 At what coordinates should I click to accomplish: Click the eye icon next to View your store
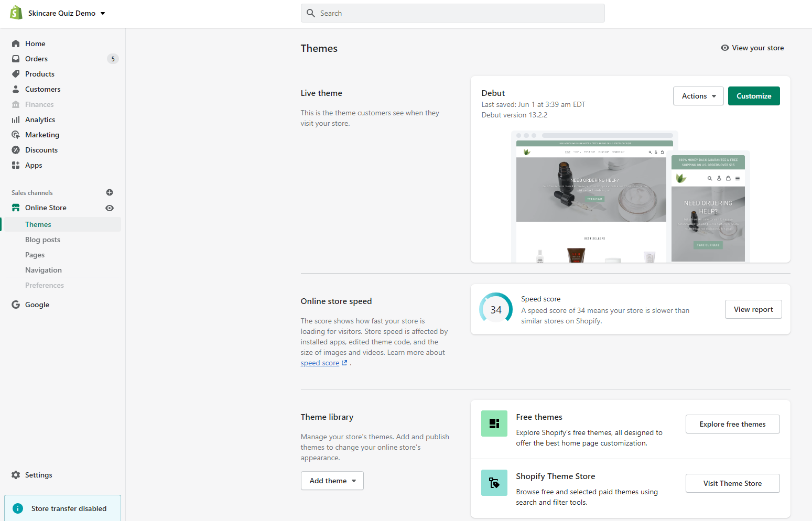tap(725, 48)
